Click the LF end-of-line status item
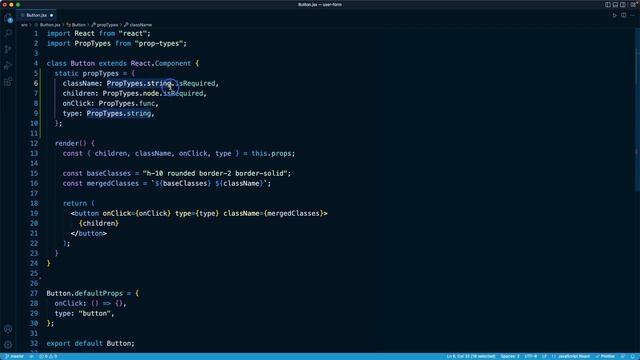This screenshot has height=360, width=640. coord(544,356)
